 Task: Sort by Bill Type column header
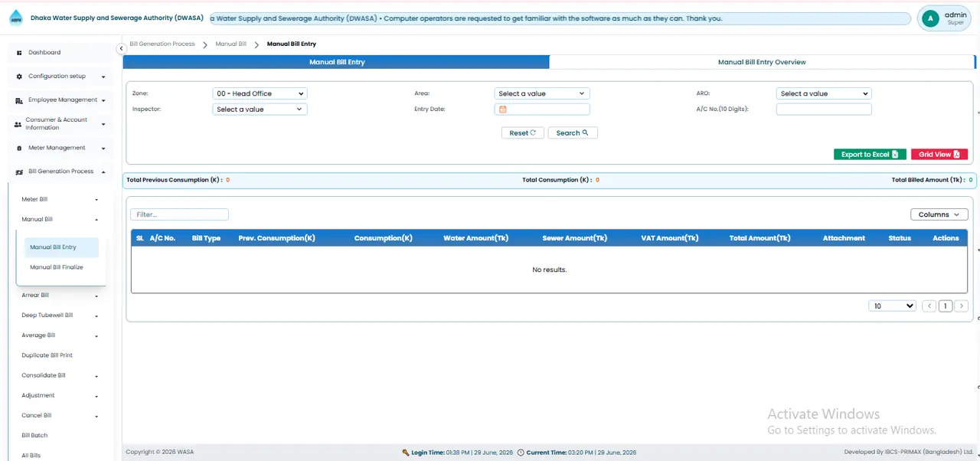tap(206, 238)
